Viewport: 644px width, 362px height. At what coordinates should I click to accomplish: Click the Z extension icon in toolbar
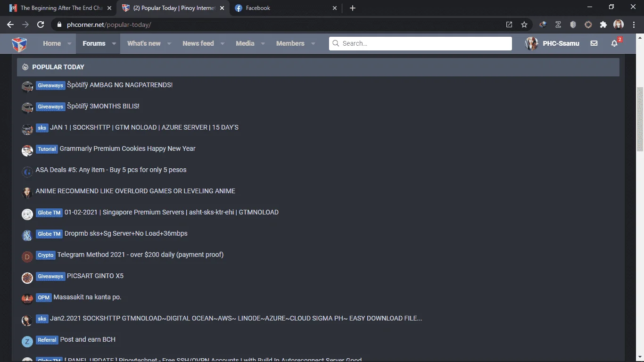pyautogui.click(x=558, y=25)
